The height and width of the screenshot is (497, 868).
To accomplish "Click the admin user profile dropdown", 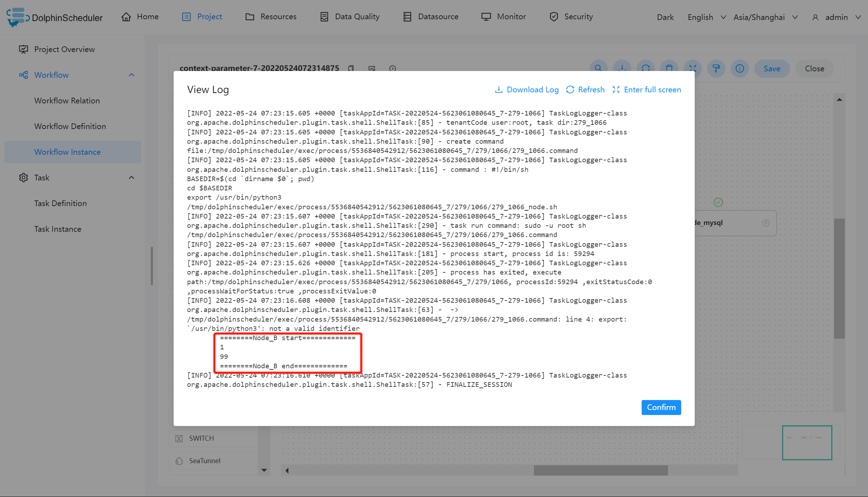I will [x=838, y=16].
